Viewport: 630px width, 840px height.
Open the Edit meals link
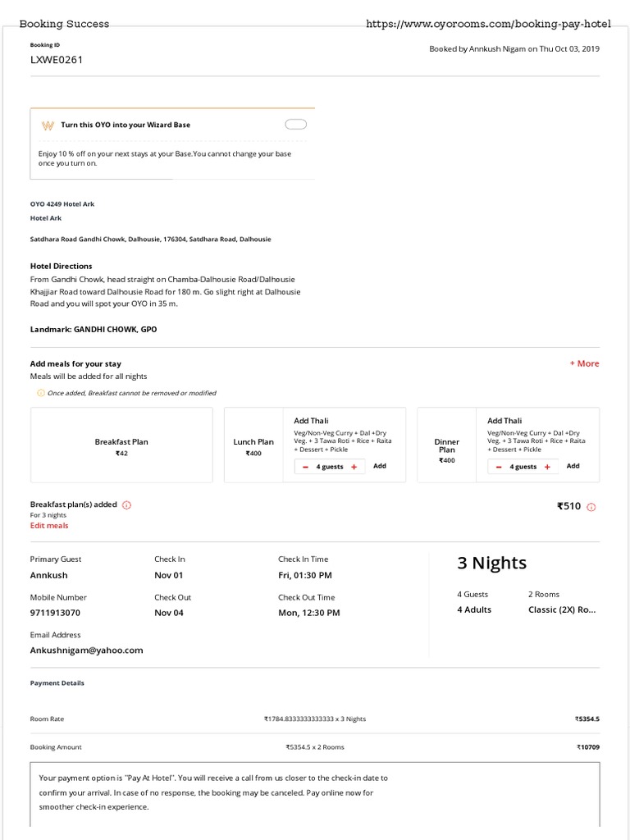click(x=49, y=526)
